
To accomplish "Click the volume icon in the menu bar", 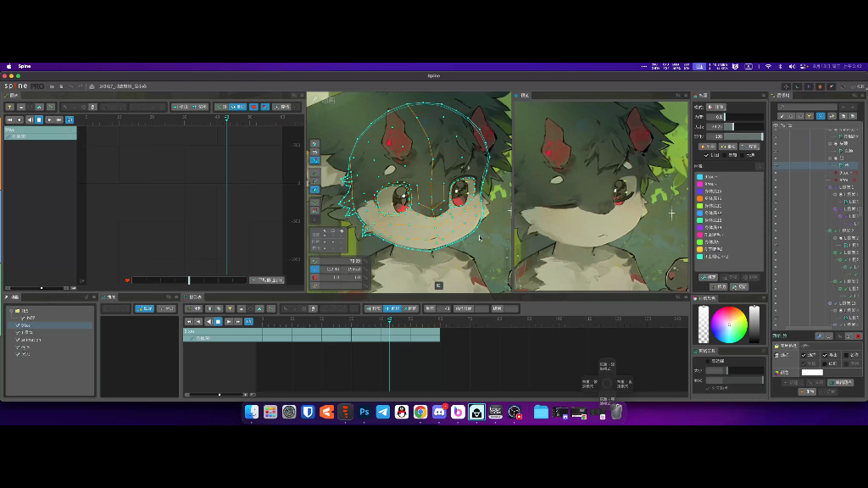I will (x=792, y=66).
